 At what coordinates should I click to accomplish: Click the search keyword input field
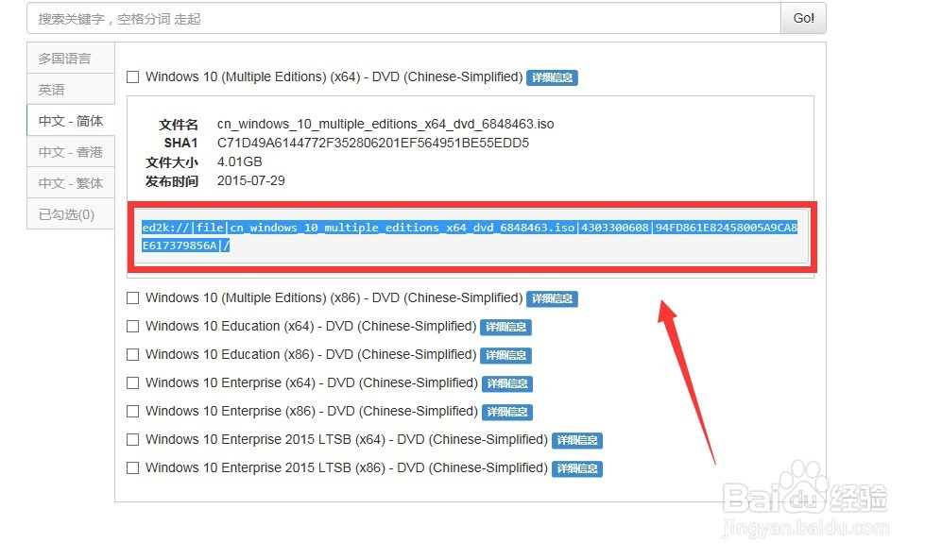click(403, 19)
